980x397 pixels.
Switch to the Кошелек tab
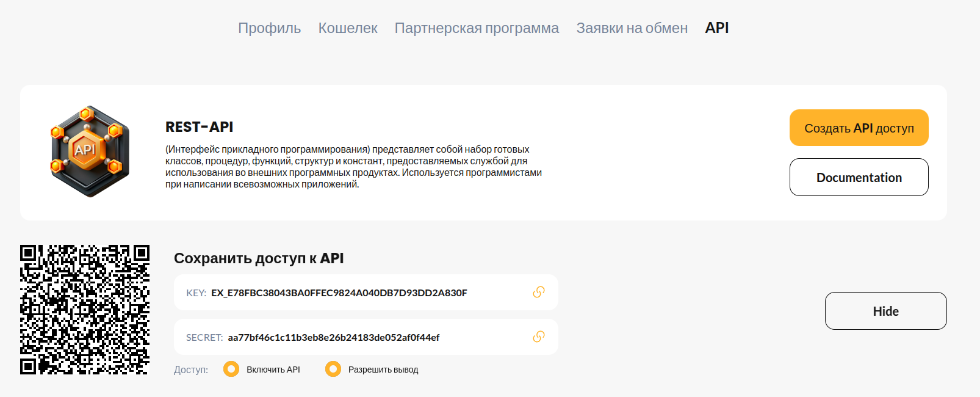pyautogui.click(x=348, y=28)
